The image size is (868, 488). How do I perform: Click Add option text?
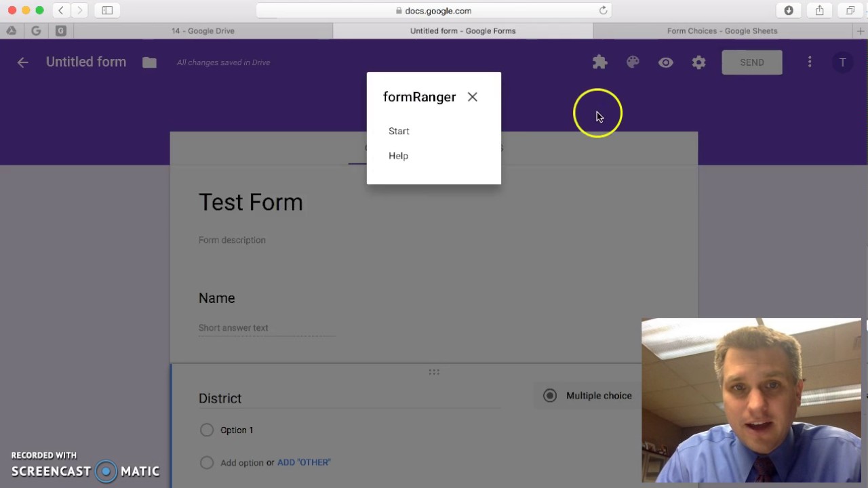pyautogui.click(x=242, y=462)
